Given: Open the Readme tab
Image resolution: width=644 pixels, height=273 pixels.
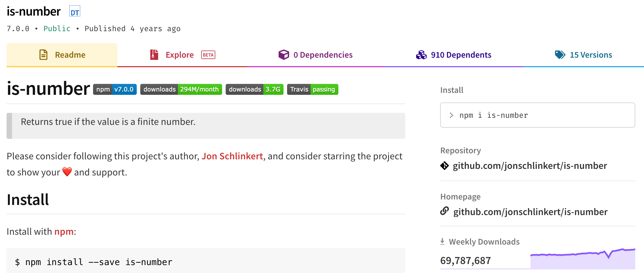Looking at the screenshot, I should click(62, 55).
